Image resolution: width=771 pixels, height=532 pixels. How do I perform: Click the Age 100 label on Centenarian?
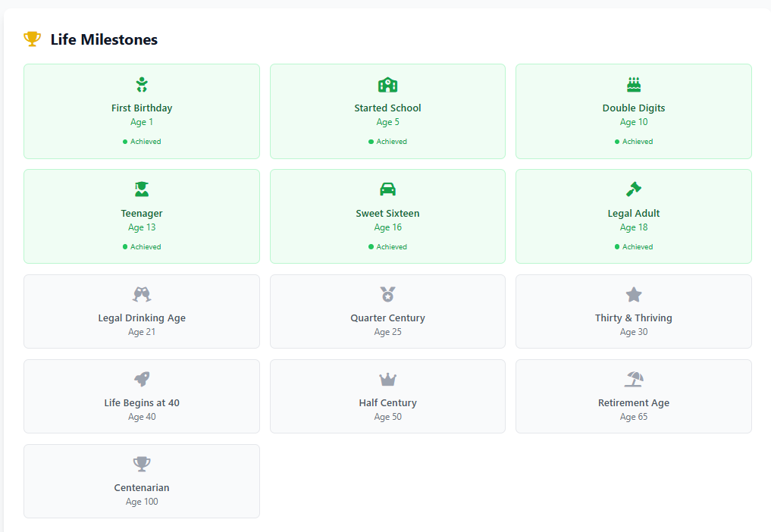(x=142, y=502)
